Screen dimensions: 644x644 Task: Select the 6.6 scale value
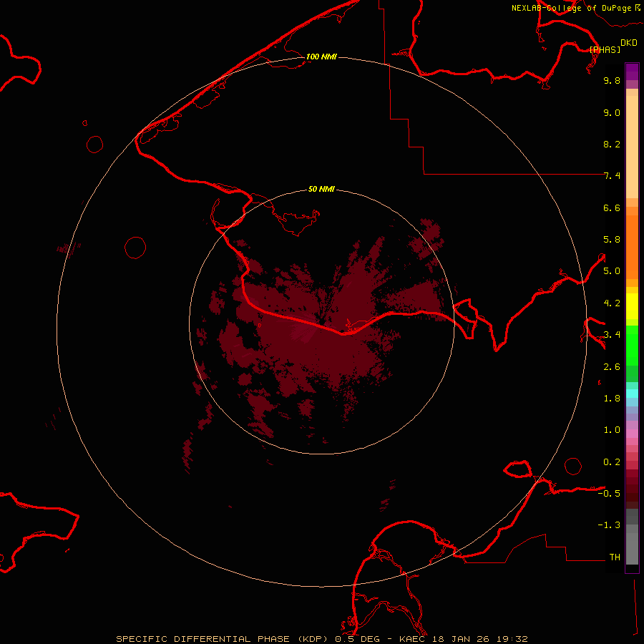tap(612, 208)
